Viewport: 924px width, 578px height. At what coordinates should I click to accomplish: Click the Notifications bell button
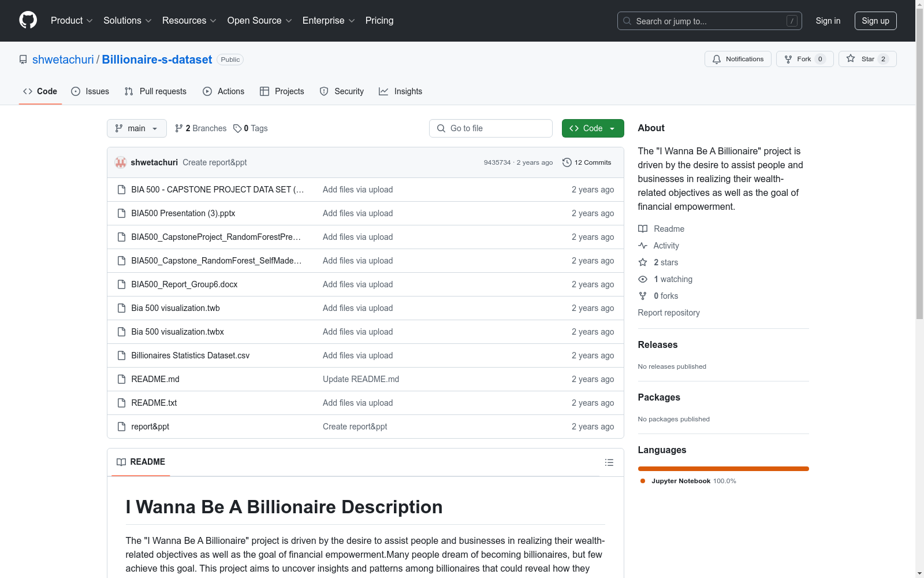(x=737, y=59)
